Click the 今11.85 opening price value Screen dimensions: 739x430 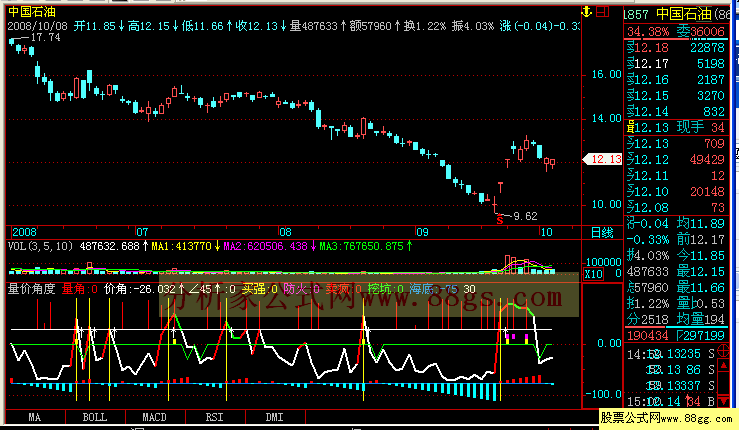[x=701, y=256]
